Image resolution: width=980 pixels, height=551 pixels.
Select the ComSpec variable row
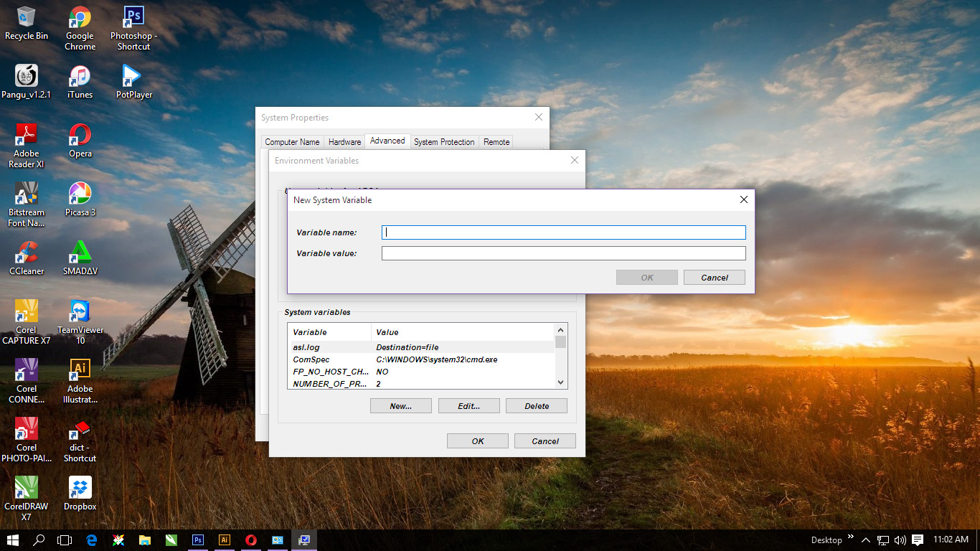421,359
